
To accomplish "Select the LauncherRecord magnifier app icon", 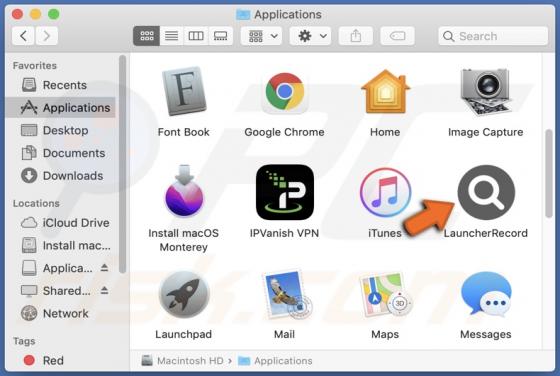I will point(486,192).
